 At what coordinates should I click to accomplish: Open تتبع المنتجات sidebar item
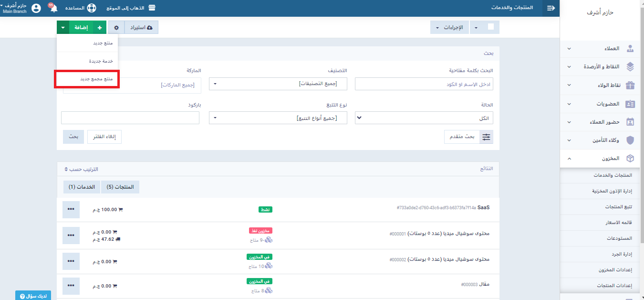[600, 207]
